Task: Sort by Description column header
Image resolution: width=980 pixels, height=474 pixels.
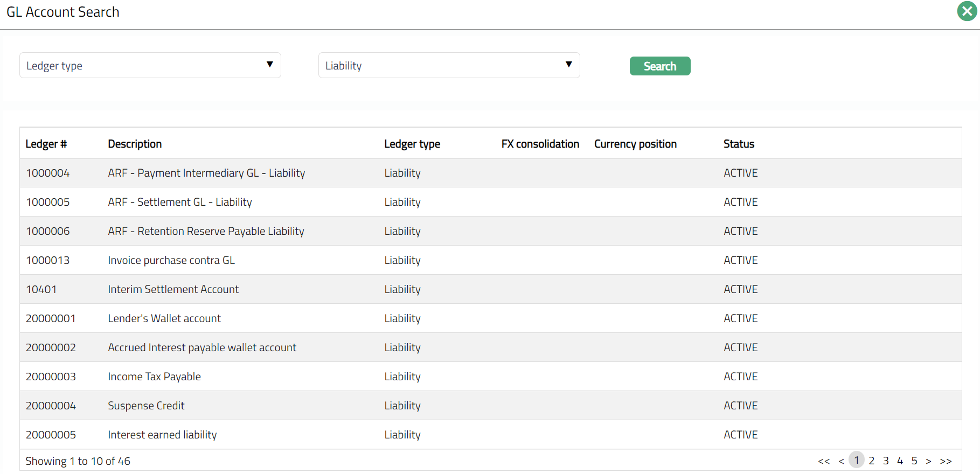Action: coord(135,144)
